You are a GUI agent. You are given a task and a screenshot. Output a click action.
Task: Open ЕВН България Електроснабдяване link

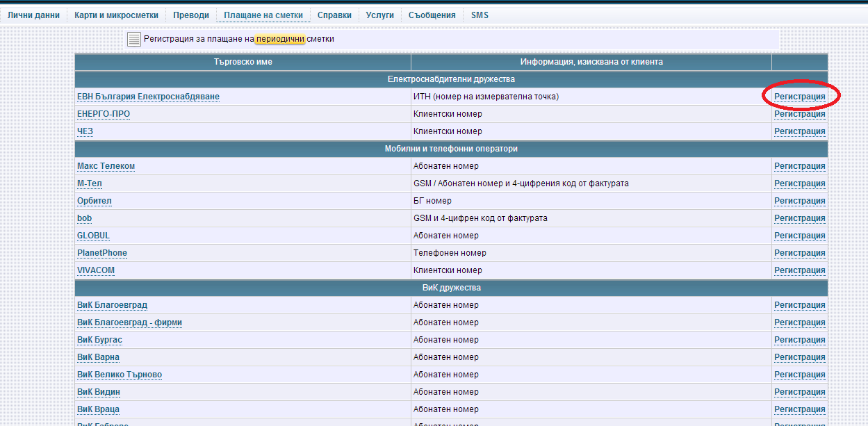pyautogui.click(x=148, y=97)
